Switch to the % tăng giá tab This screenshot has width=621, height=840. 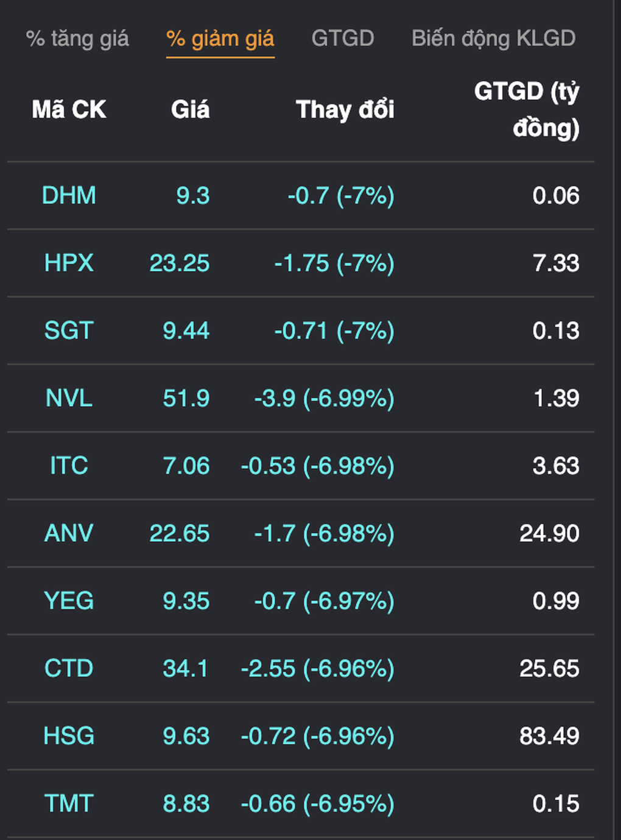[77, 38]
